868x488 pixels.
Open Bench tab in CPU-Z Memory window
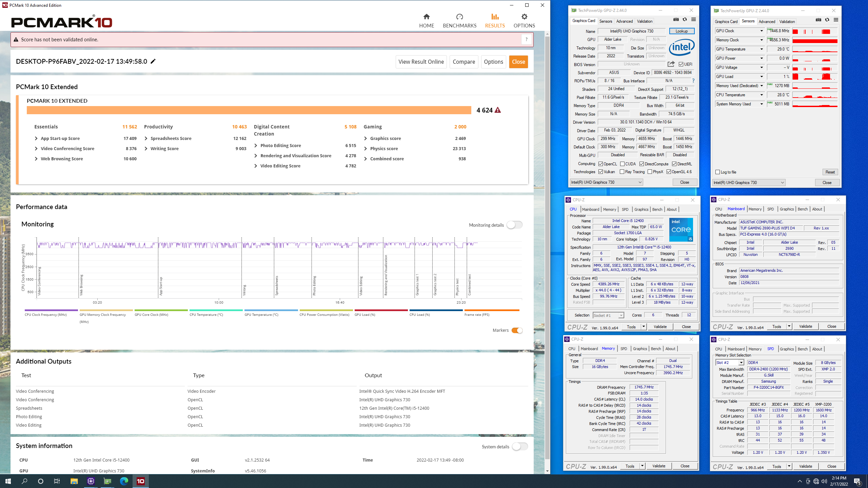pos(656,349)
